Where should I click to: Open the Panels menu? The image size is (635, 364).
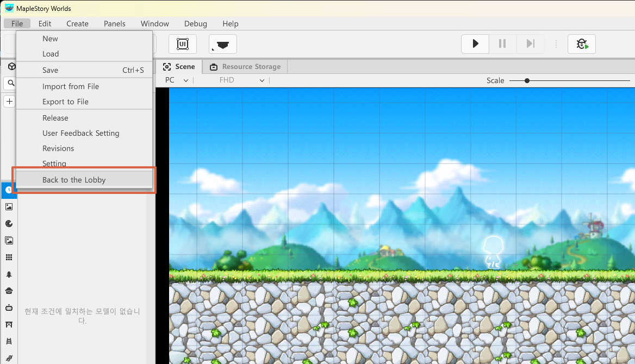point(115,23)
